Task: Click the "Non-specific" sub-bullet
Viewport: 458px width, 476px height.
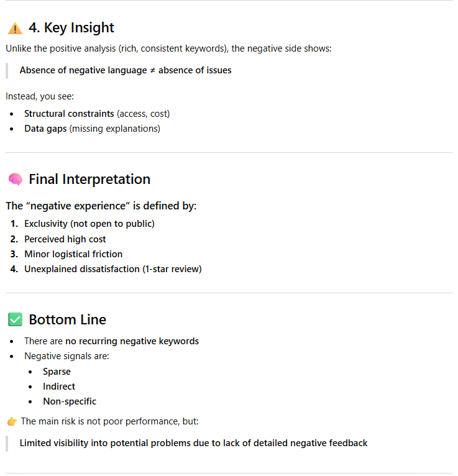Action: (x=70, y=401)
